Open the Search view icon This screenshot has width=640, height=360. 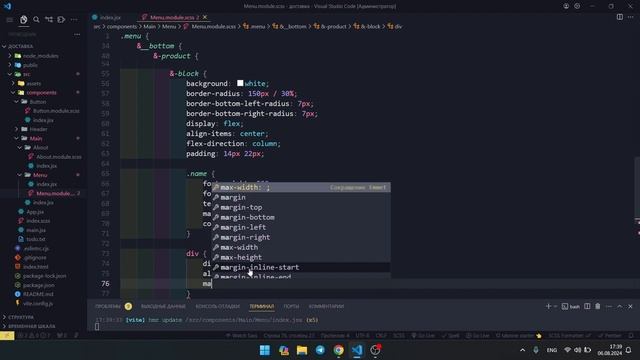[36, 20]
